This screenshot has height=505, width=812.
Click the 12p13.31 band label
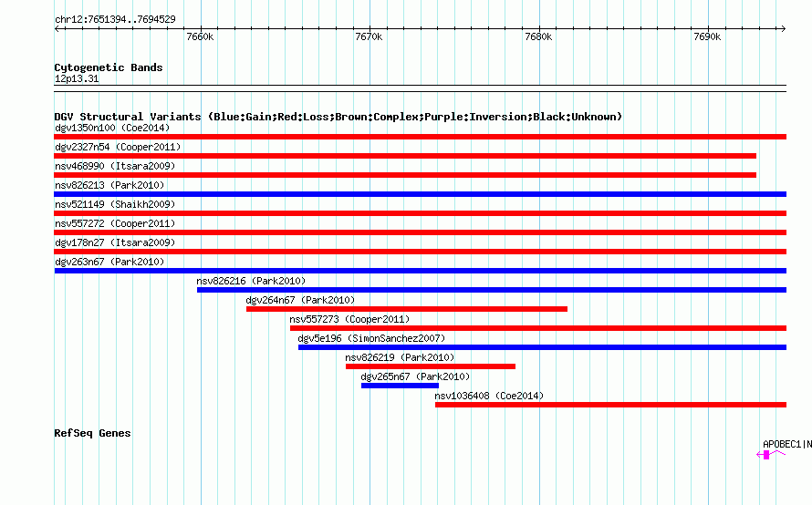(x=77, y=78)
